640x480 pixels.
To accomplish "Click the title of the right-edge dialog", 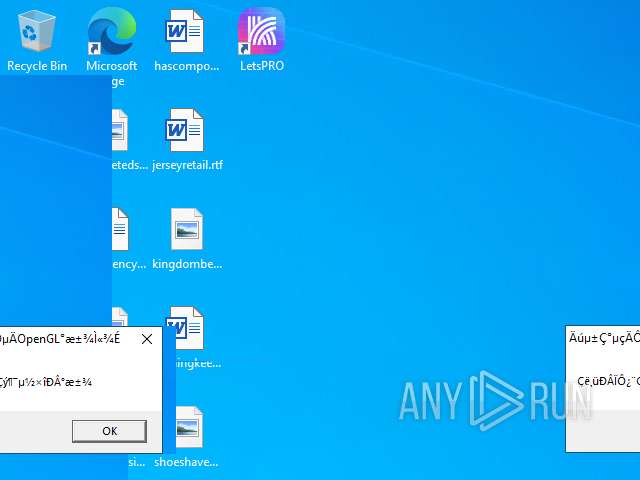I will tap(604, 338).
